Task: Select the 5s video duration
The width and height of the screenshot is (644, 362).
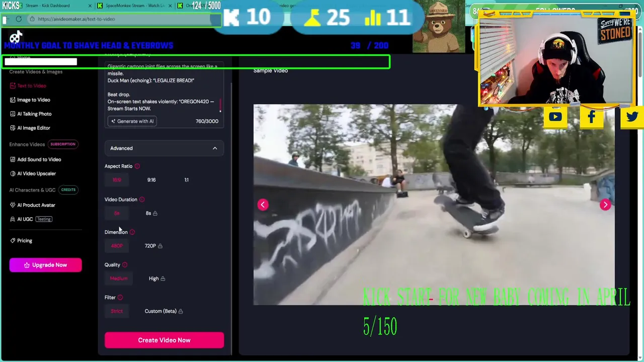Action: click(x=117, y=213)
